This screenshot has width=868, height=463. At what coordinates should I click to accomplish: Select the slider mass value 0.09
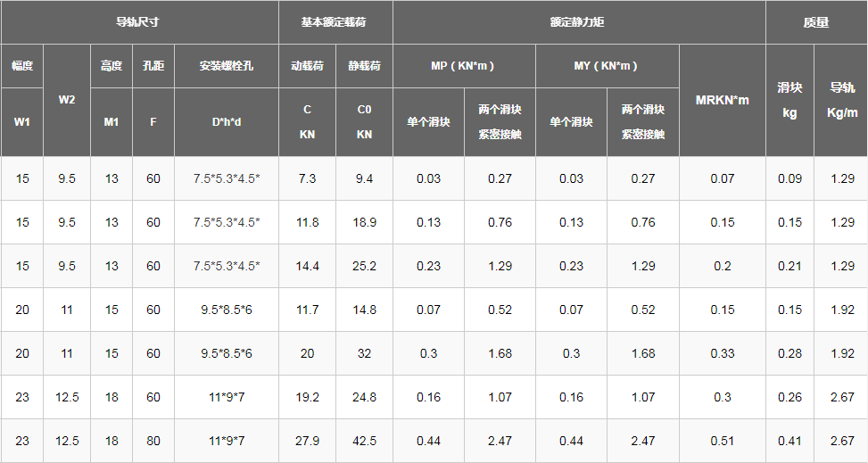pyautogui.click(x=789, y=178)
